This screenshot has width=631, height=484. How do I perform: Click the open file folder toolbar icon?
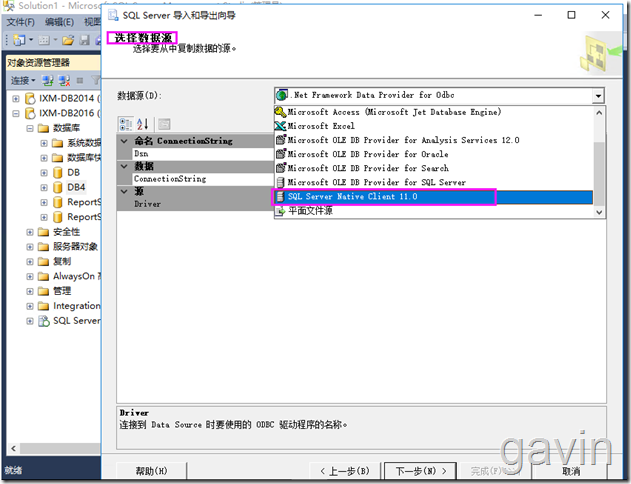coord(68,40)
